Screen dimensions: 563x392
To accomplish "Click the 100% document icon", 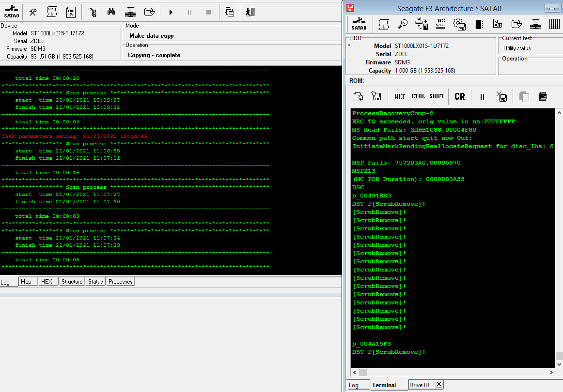I will (71, 12).
